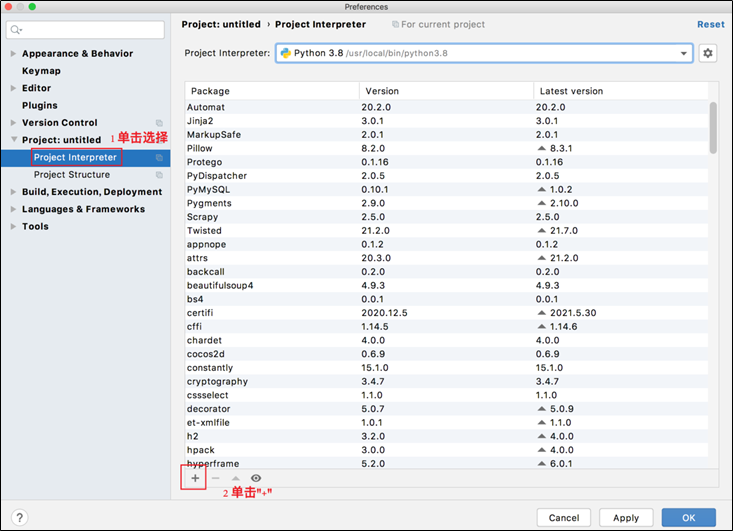This screenshot has height=531, width=733.
Task: Click the help question mark button
Action: click(19, 517)
